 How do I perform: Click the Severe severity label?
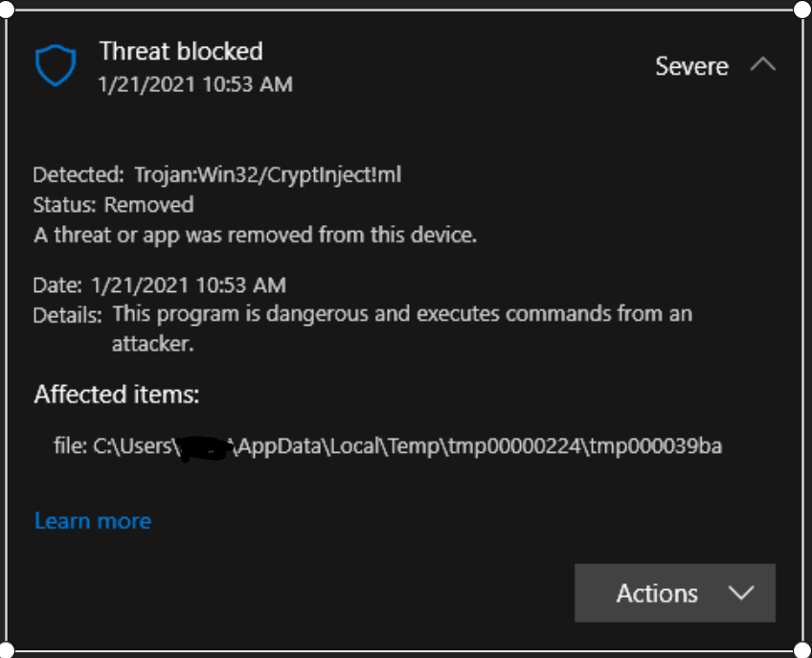click(x=691, y=66)
